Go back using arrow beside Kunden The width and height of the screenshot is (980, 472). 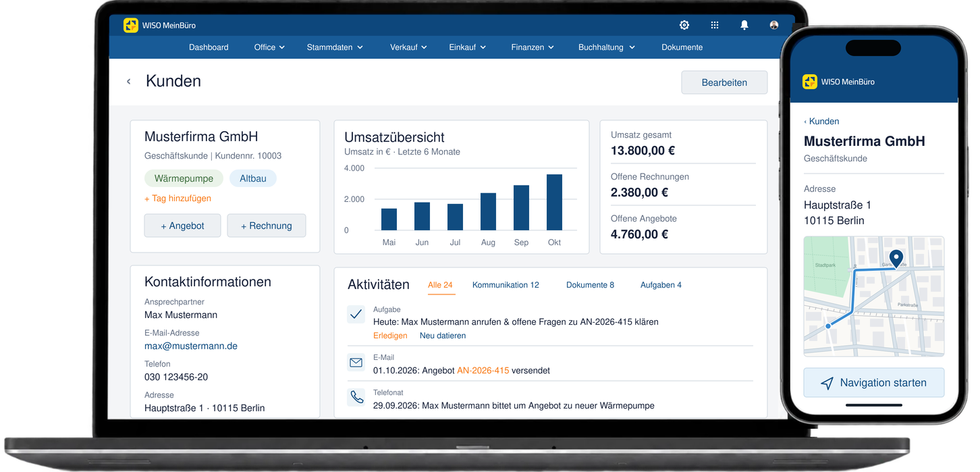[x=129, y=82]
